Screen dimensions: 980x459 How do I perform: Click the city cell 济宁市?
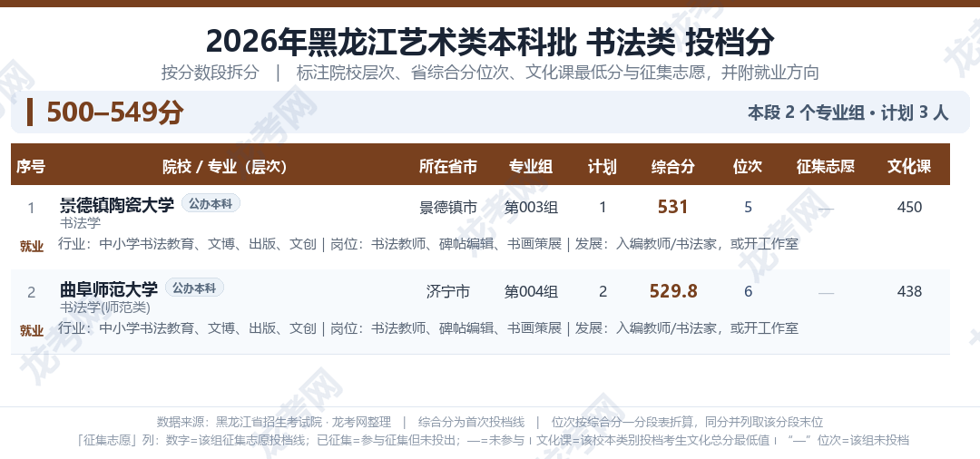pos(448,291)
